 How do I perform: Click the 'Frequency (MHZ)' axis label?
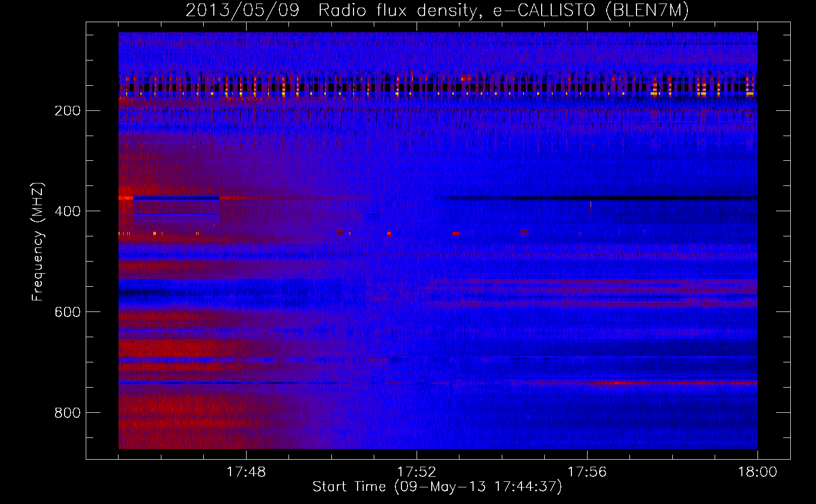click(x=38, y=241)
